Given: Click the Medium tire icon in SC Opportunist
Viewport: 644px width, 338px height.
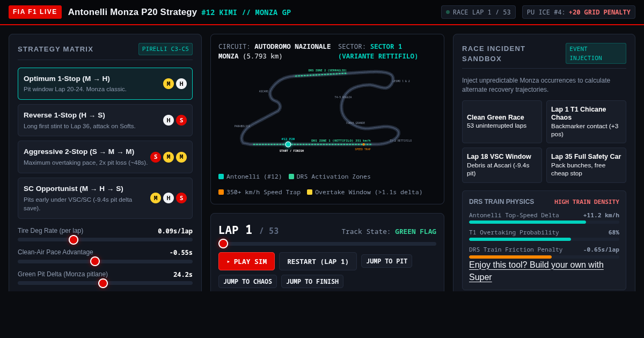Looking at the screenshot, I should (x=156, y=198).
